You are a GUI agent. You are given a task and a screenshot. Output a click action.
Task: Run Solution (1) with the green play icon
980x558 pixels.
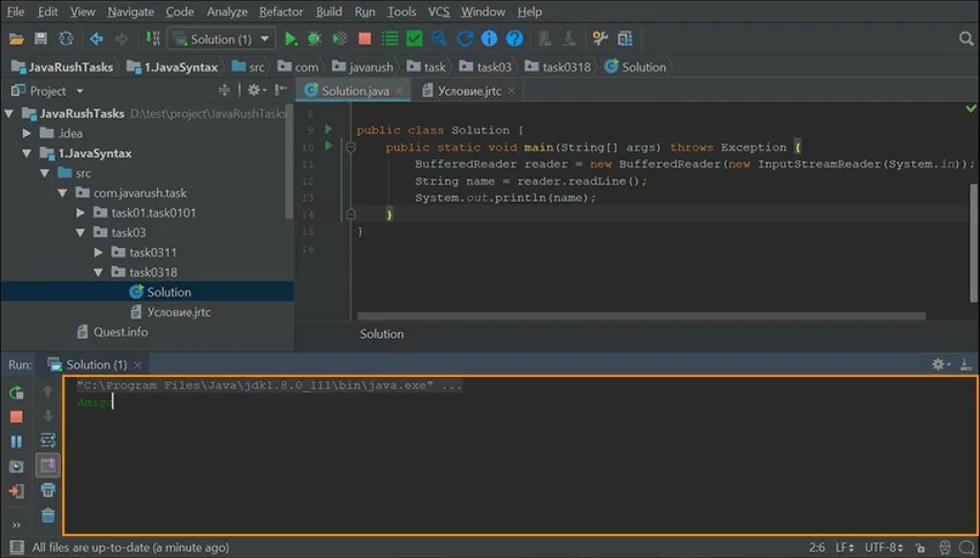[x=291, y=38]
